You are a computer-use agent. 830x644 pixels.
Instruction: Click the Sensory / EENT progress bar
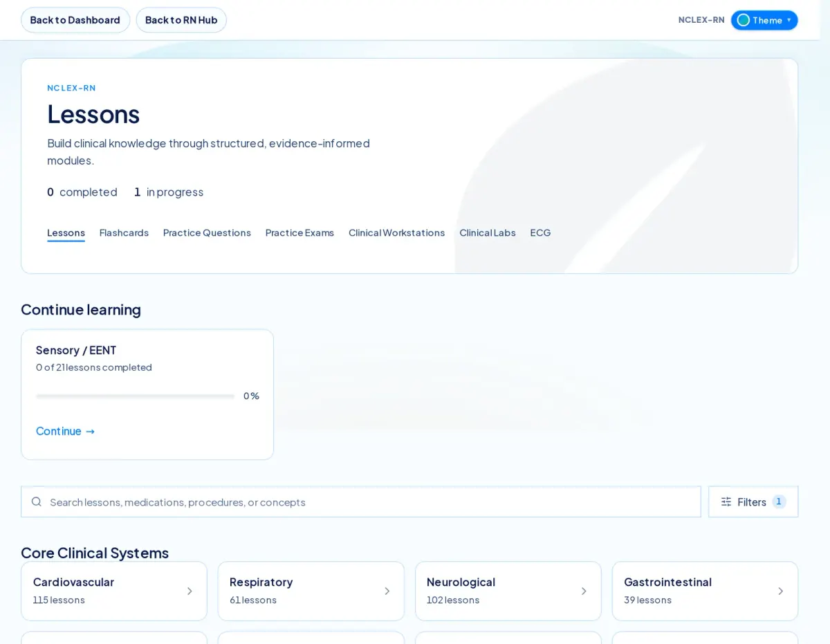[x=136, y=396]
